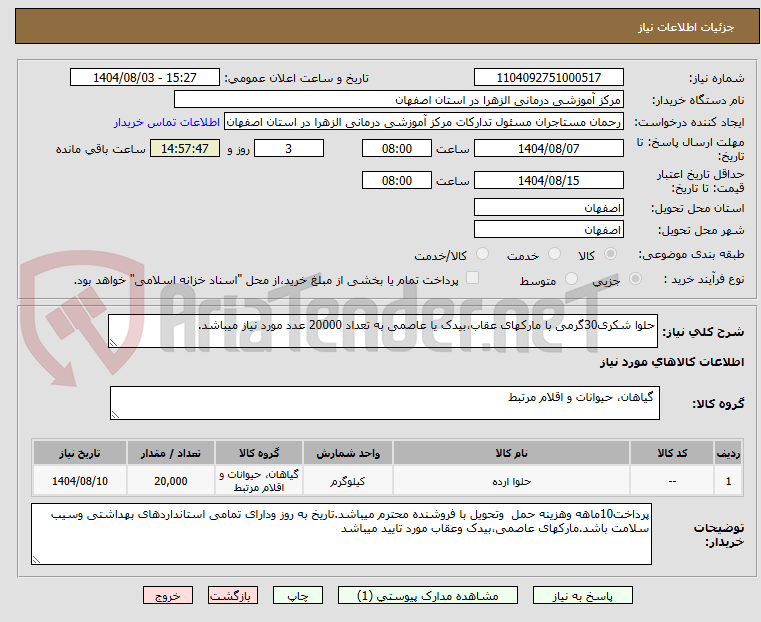This screenshot has height=622, width=761.
Task: Click the چاپ print button
Action: coord(298,595)
